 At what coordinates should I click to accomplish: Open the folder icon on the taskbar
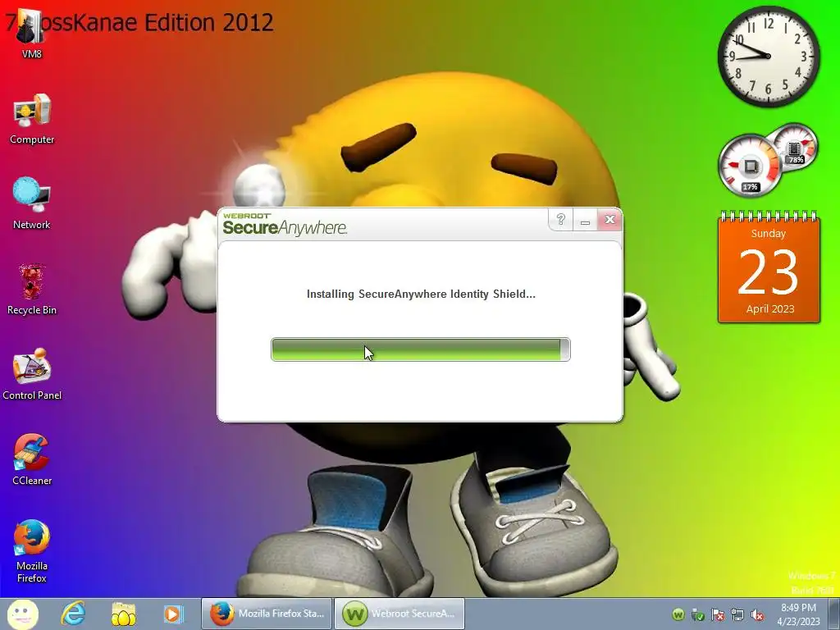coord(123,614)
